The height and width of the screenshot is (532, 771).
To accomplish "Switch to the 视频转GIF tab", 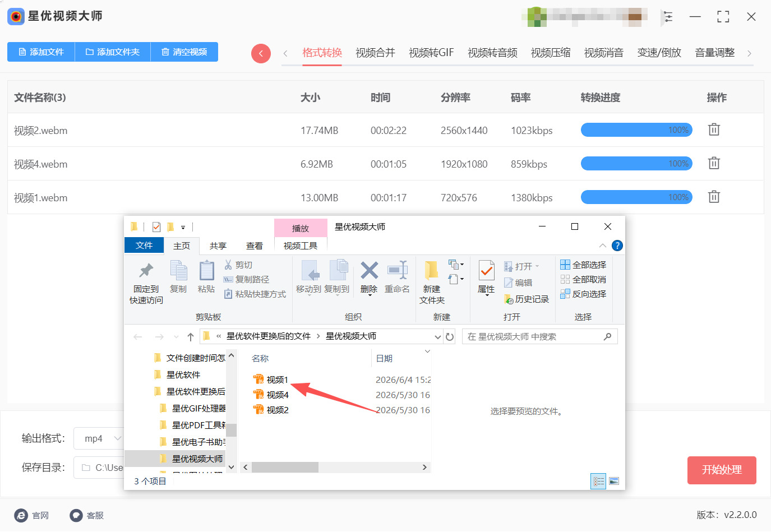I will (431, 53).
